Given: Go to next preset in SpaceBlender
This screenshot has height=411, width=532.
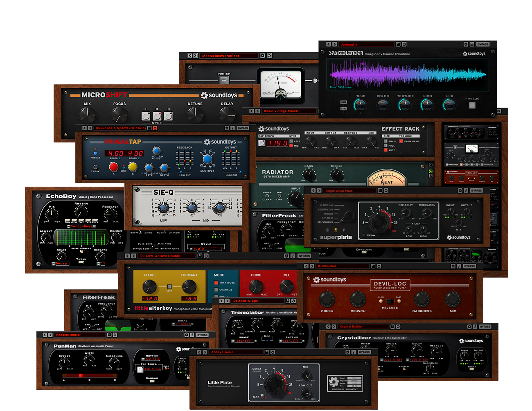Looking at the screenshot, I should click(335, 44).
